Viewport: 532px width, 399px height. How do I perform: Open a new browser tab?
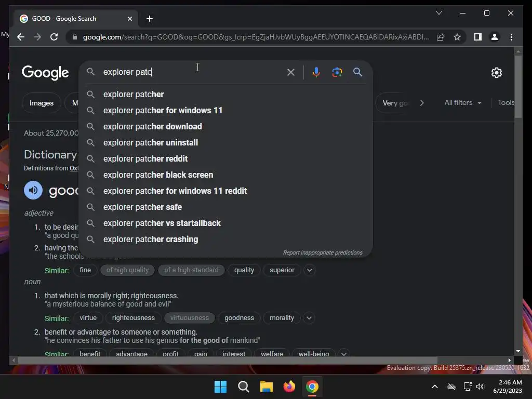pyautogui.click(x=150, y=19)
